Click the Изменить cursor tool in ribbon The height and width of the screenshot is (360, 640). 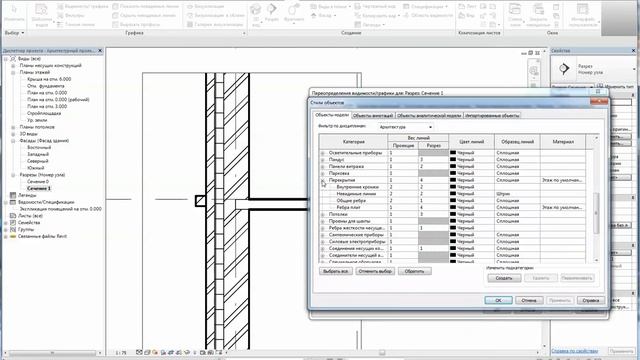click(x=14, y=13)
